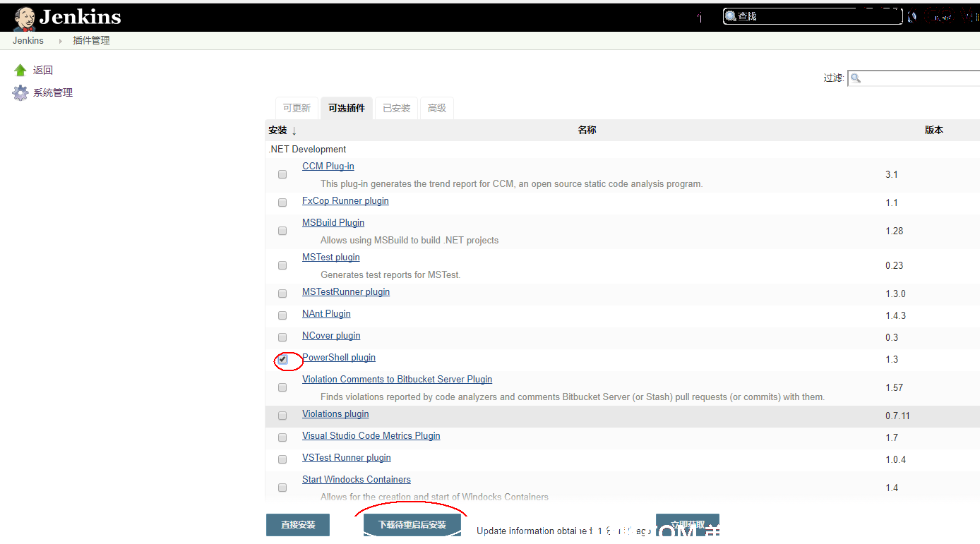Viewport: 980px width, 544px height.
Task: Focus the 过滤 filter input field
Action: (914, 78)
